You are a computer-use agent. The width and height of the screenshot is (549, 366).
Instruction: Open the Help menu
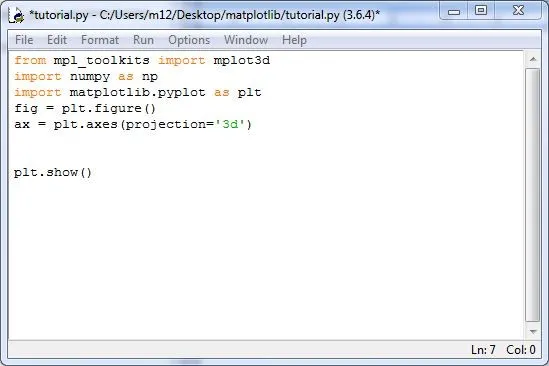pyautogui.click(x=294, y=40)
